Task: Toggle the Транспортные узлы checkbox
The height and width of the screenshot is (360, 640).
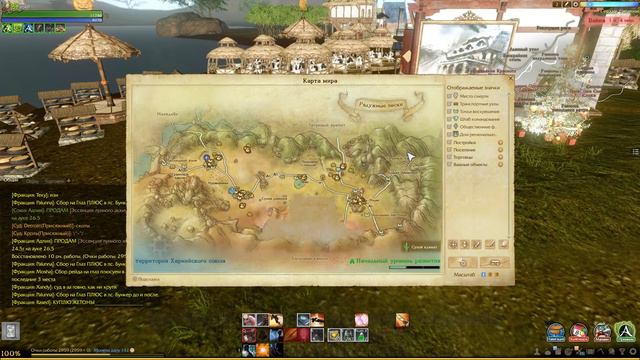Action: (x=449, y=104)
